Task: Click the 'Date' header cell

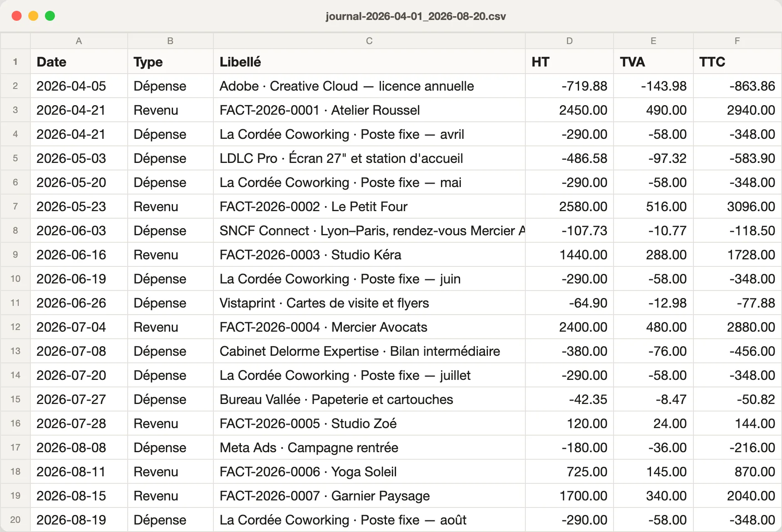Action: tap(79, 62)
